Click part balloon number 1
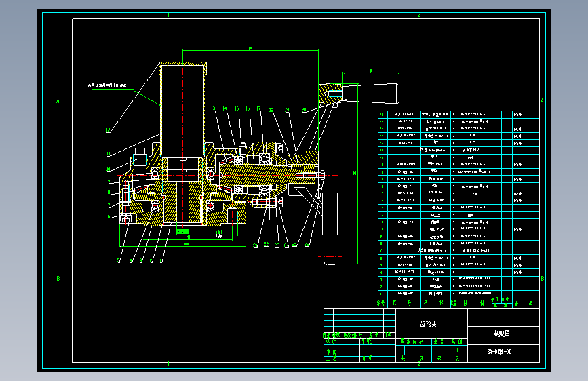The image size is (588, 381). (161, 260)
